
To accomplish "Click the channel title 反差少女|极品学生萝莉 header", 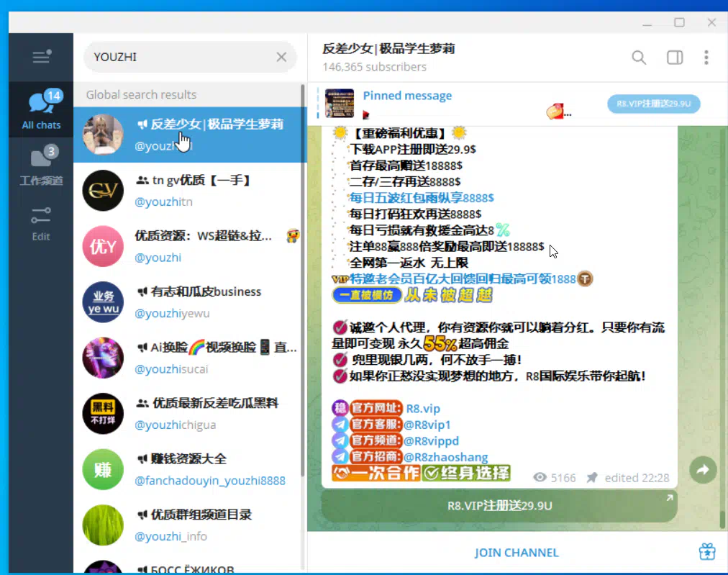I will coord(388,49).
